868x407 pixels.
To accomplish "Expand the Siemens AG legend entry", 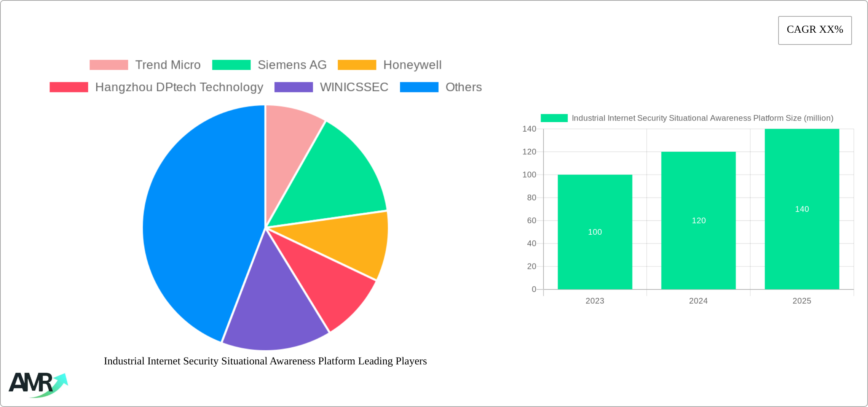I will click(292, 65).
